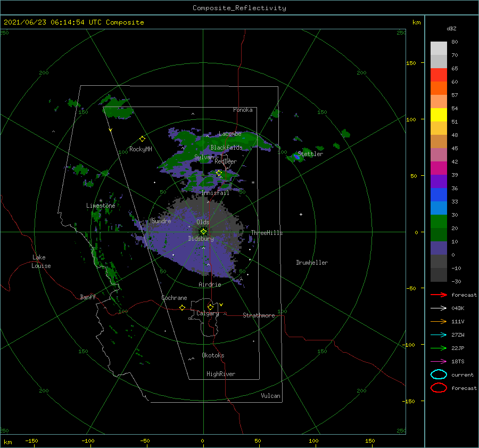
Task: Click the Vulcan town label
Action: coord(270,396)
